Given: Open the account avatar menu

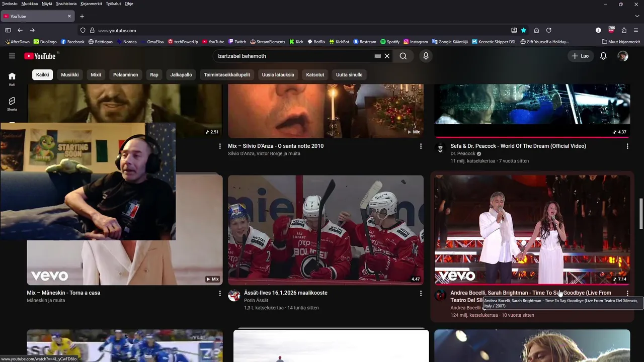Looking at the screenshot, I should [x=623, y=56].
